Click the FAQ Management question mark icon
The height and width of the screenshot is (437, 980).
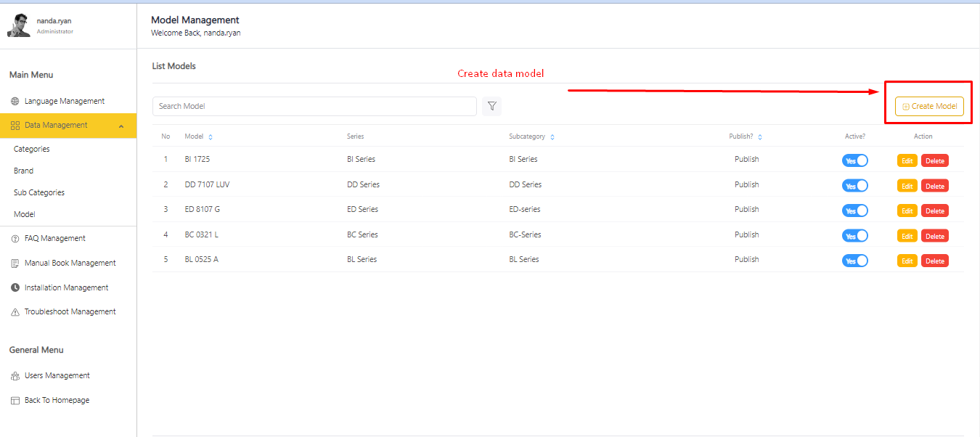(x=15, y=239)
